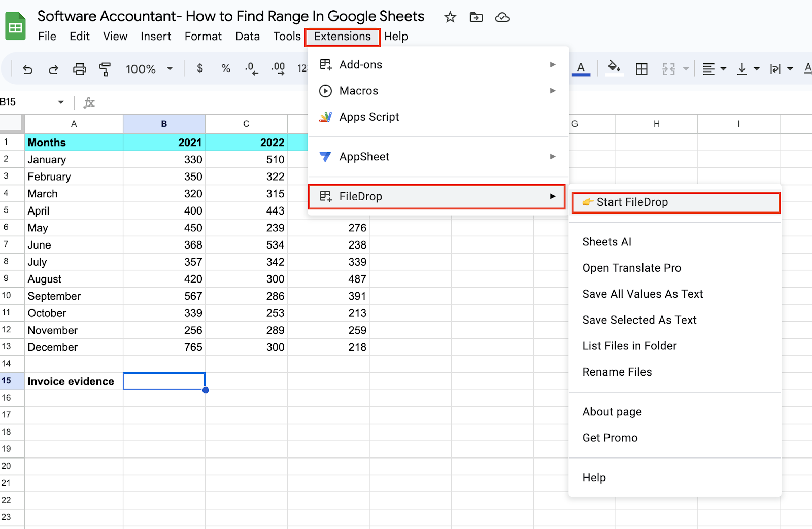Expand merge cells options arrow
The height and width of the screenshot is (529, 812).
click(x=686, y=69)
